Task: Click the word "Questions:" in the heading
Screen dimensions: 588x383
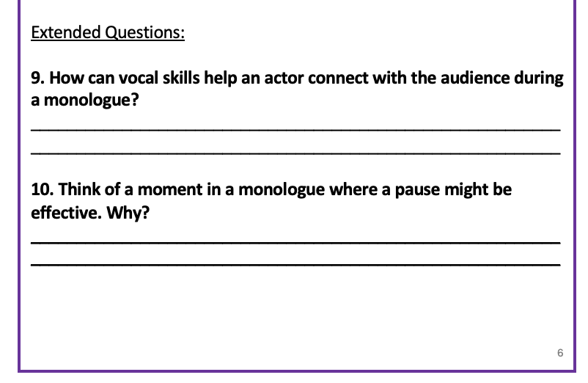Action: pyautogui.click(x=144, y=32)
